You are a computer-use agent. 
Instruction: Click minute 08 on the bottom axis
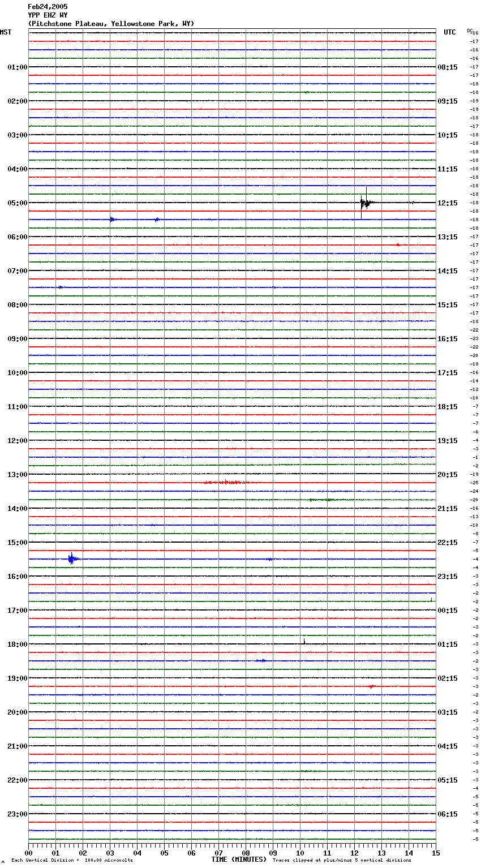246,853
